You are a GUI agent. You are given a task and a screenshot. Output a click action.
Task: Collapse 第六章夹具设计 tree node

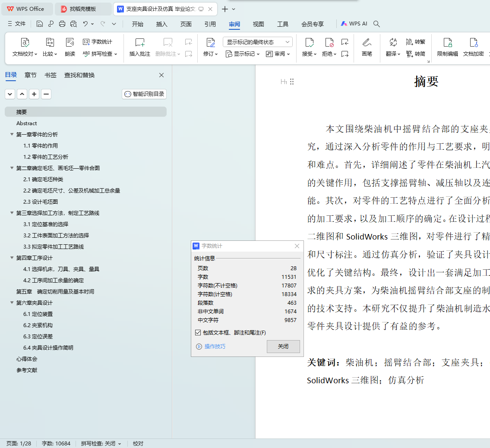[12, 303]
